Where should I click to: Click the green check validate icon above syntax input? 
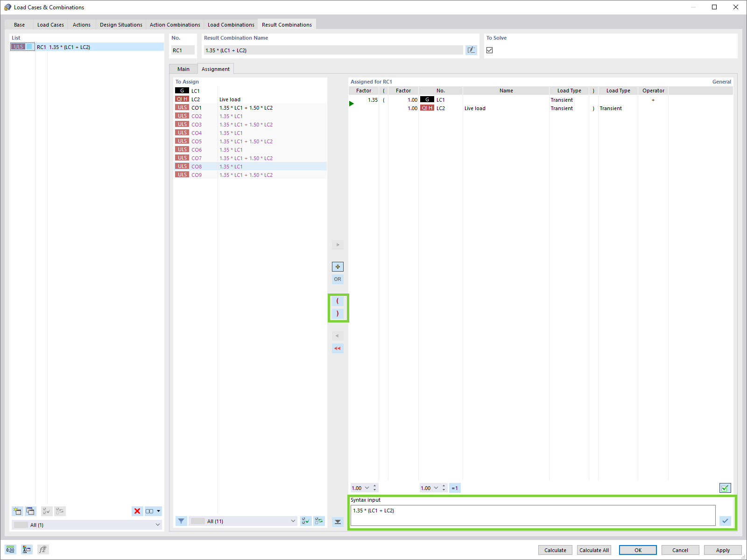725,488
